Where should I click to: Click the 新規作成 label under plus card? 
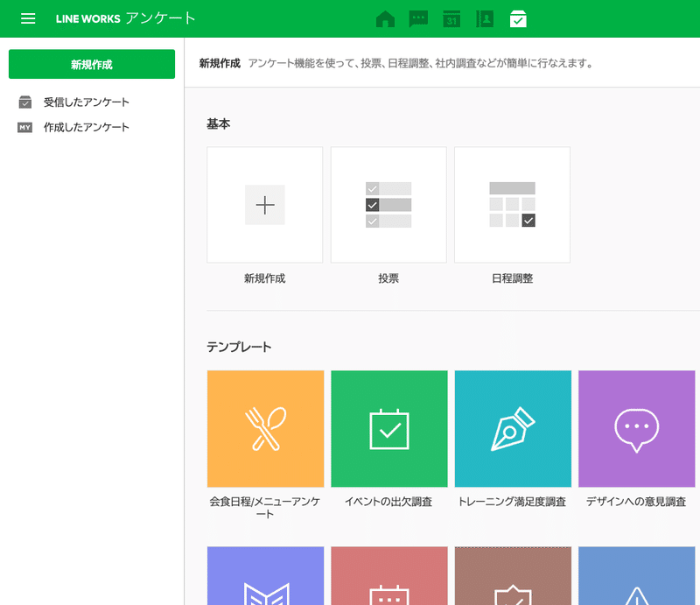coord(265,278)
